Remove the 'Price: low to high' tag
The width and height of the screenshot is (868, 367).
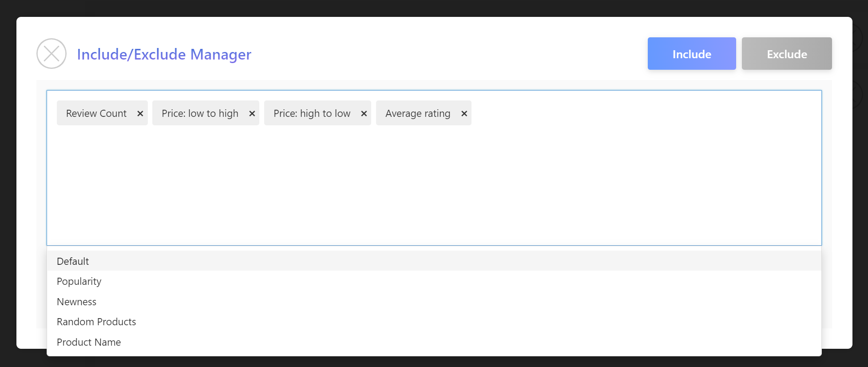coord(252,113)
